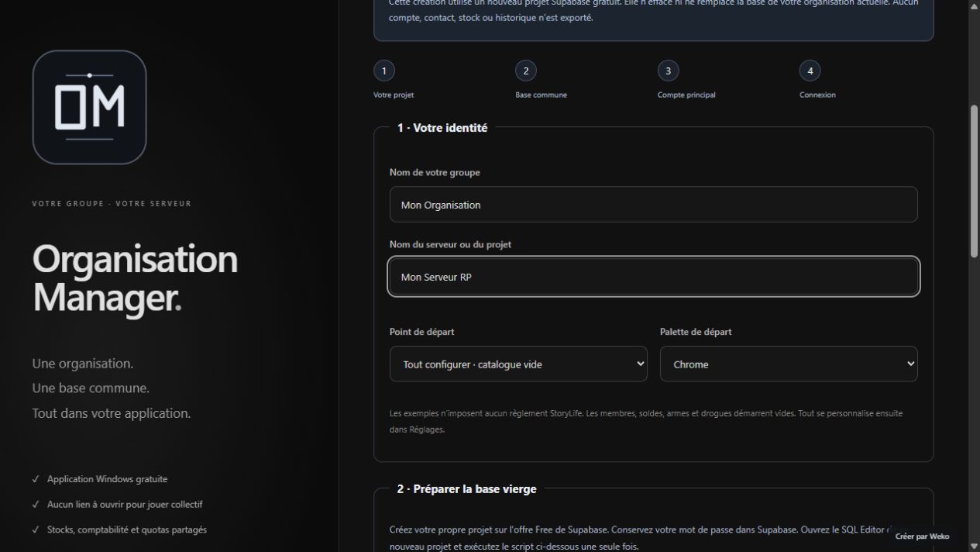Click the Créer par Weko badge
Image resolution: width=980 pixels, height=552 pixels.
[x=922, y=536]
